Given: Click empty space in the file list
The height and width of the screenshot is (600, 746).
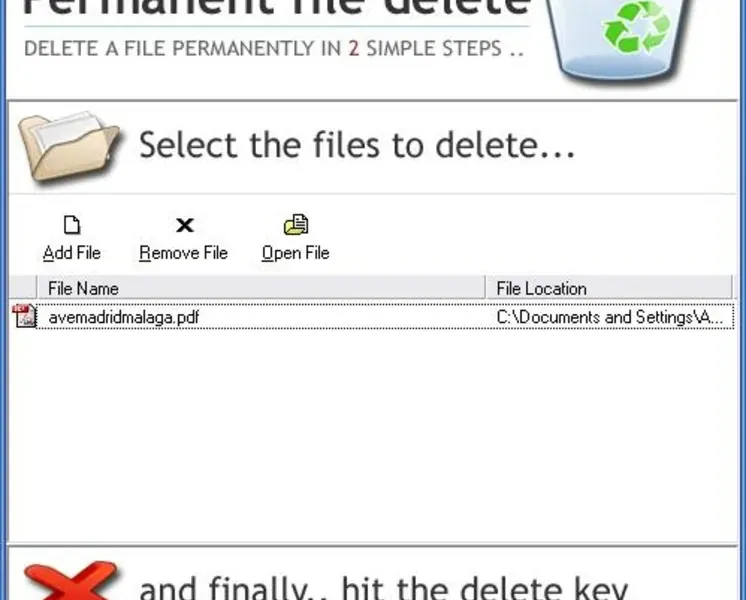Looking at the screenshot, I should 373,435.
